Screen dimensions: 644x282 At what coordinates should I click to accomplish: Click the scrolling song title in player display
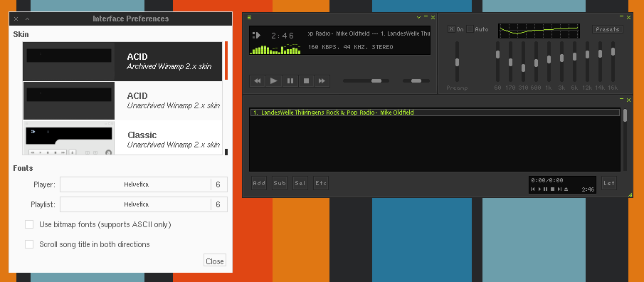coord(369,33)
